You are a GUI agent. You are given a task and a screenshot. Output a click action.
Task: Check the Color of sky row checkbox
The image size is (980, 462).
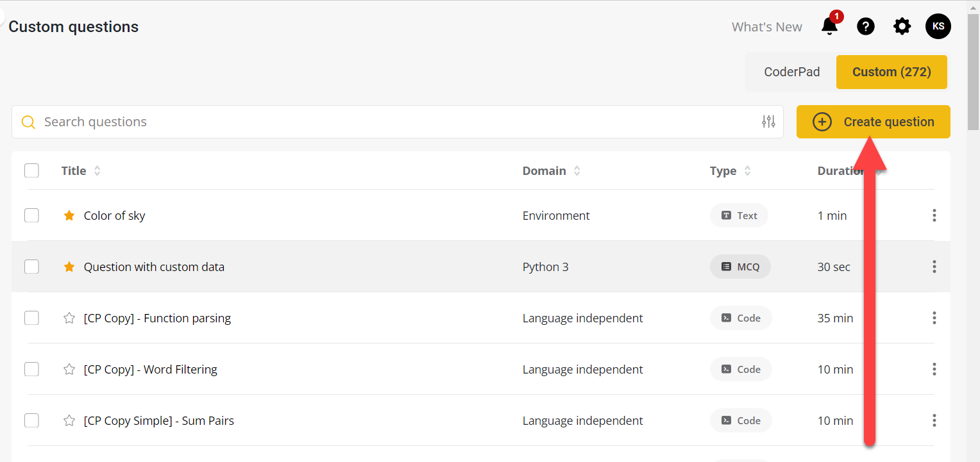(x=31, y=215)
